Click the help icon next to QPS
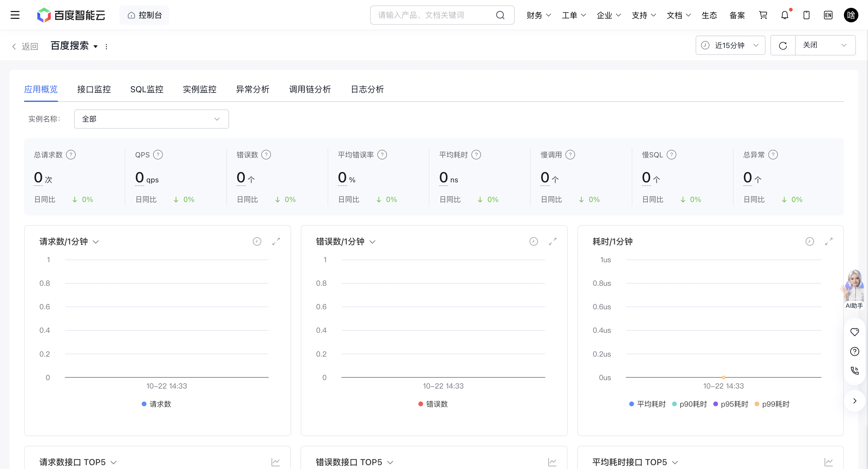 [x=158, y=155]
